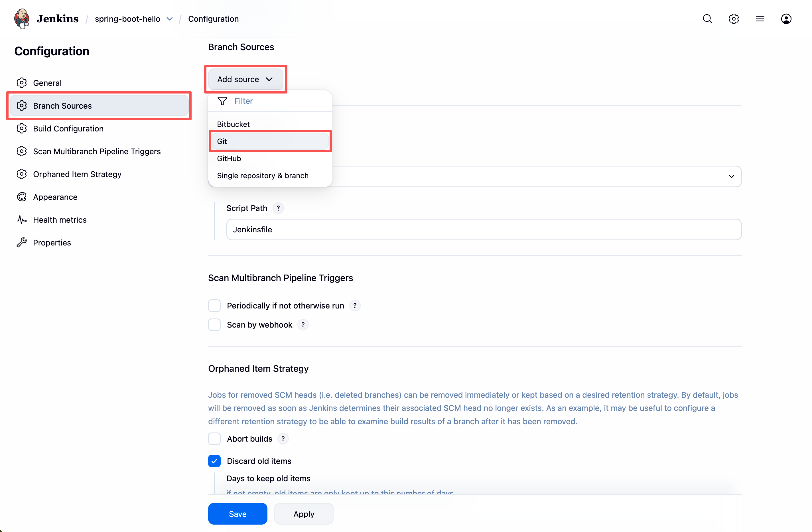Click help icon next to Abort builds

pos(283,439)
